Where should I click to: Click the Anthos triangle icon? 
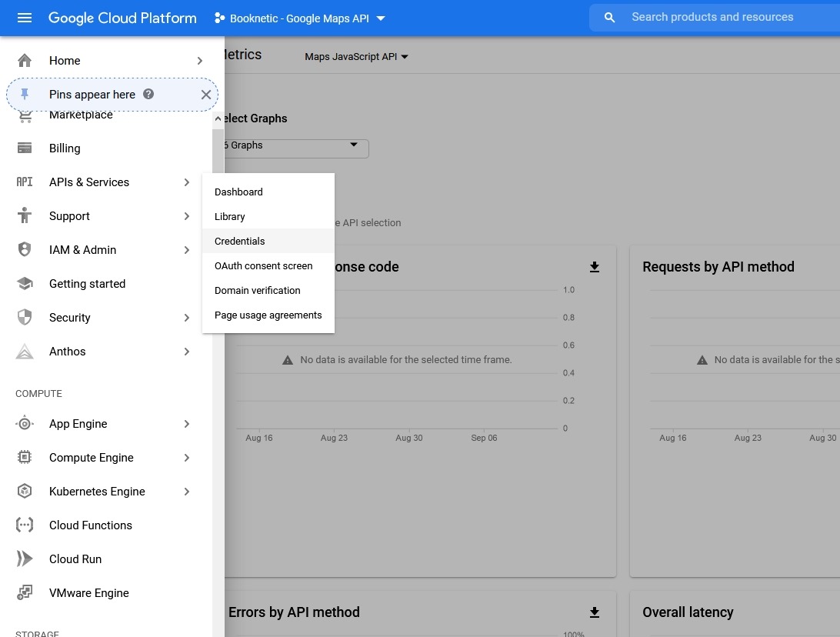tap(25, 352)
